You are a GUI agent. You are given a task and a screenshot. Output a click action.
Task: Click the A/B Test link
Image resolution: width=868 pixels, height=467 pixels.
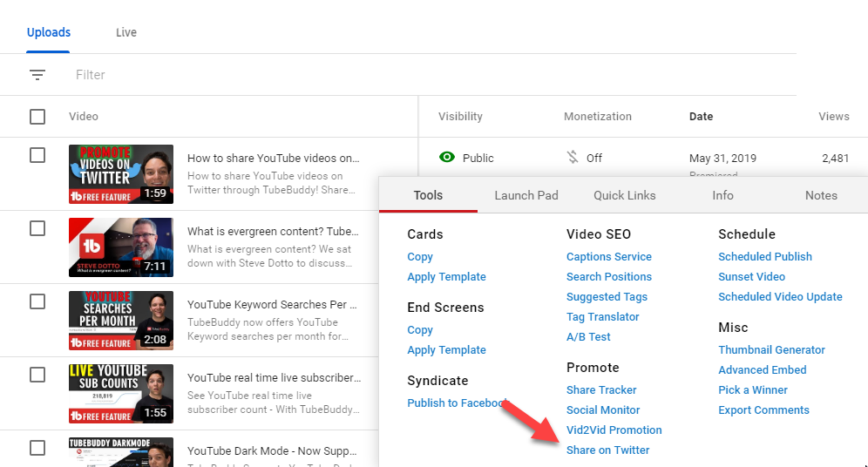(x=588, y=336)
